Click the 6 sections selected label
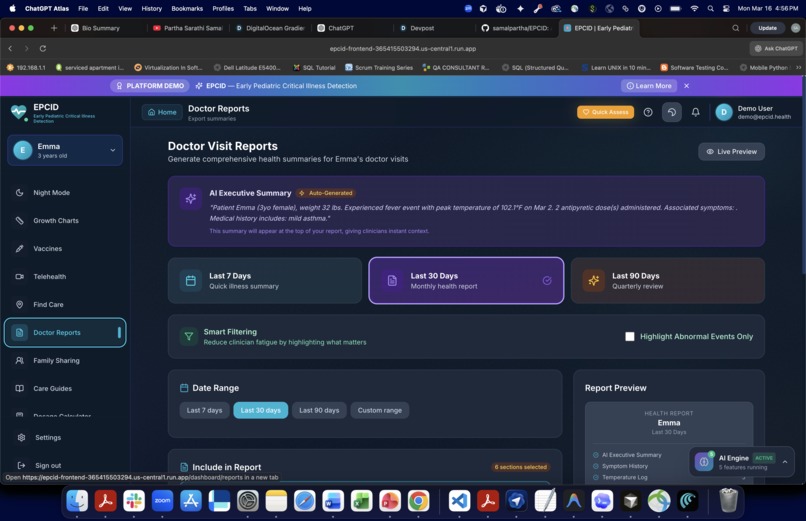This screenshot has height=521, width=806. point(520,467)
